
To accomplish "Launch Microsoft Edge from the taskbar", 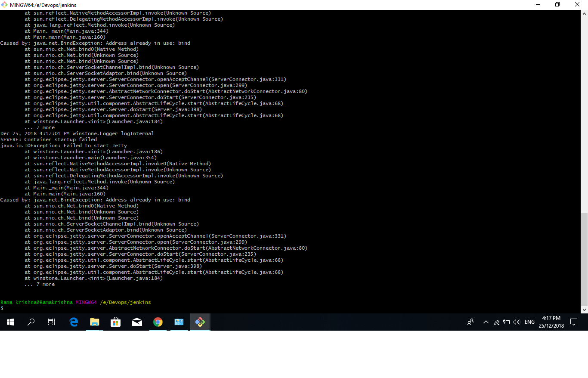I will click(73, 322).
